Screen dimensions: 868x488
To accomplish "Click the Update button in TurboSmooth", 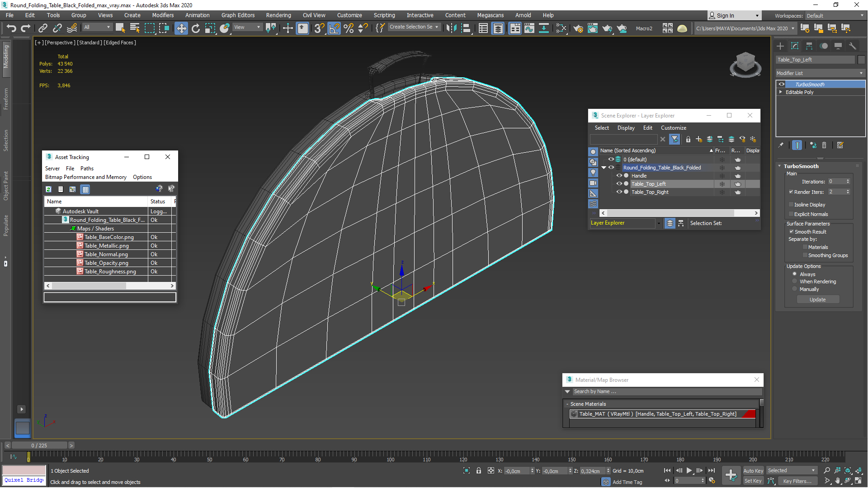I will coord(817,300).
